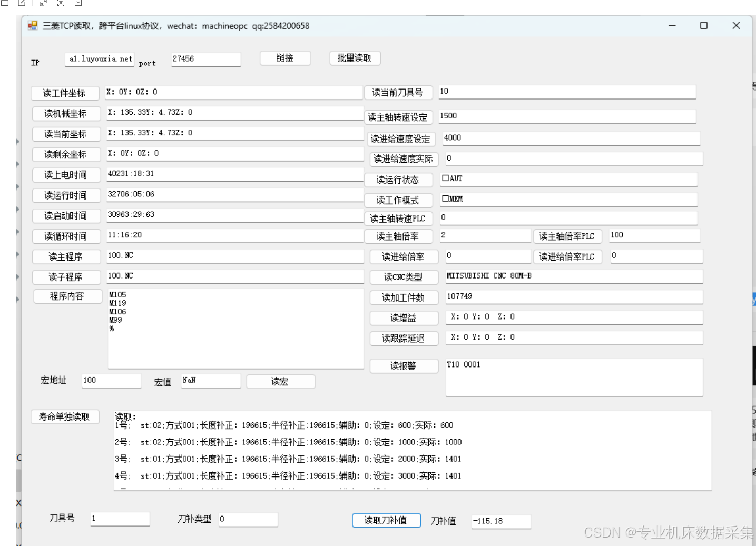
Task: Click the 读主轴转速设定 button
Action: coord(398,117)
